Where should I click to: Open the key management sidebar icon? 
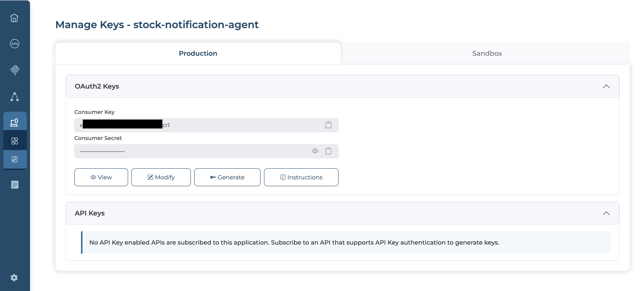pos(14,159)
